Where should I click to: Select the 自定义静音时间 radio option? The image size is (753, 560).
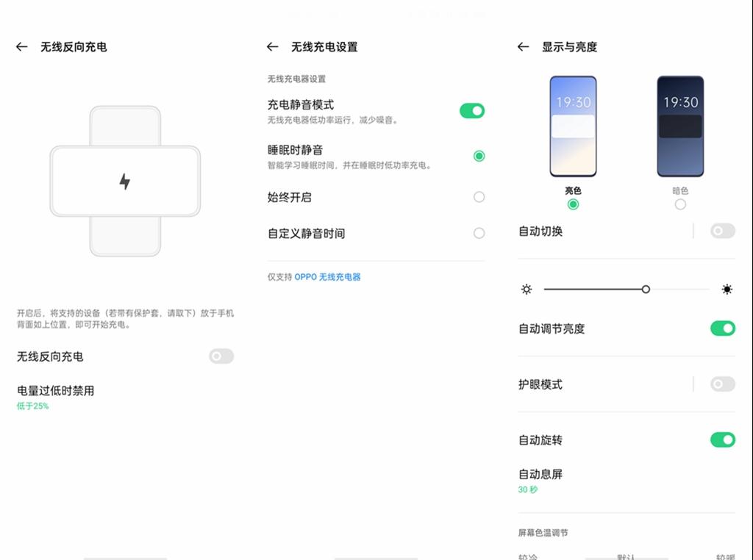point(479,233)
